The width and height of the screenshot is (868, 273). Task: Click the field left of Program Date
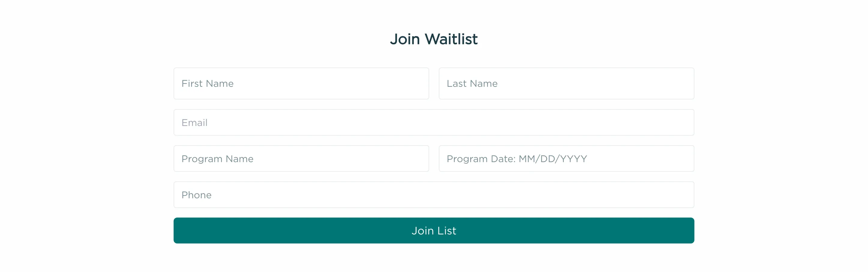(x=301, y=158)
